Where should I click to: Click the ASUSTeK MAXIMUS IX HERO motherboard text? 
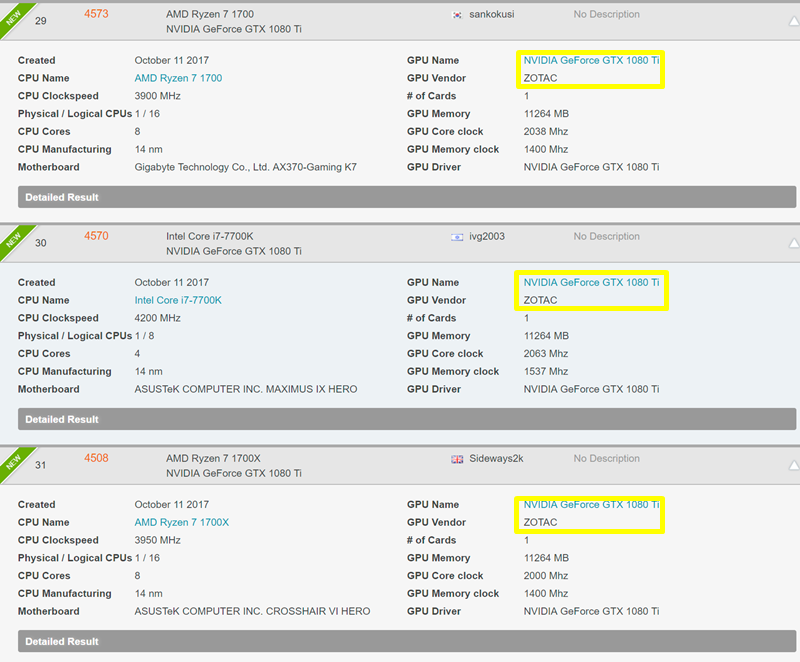[x=246, y=389]
